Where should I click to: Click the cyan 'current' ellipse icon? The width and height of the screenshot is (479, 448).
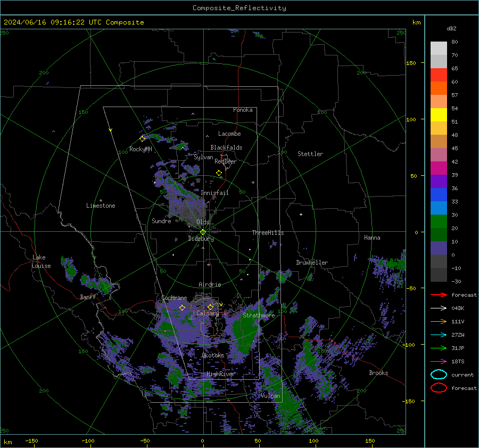tap(439, 374)
